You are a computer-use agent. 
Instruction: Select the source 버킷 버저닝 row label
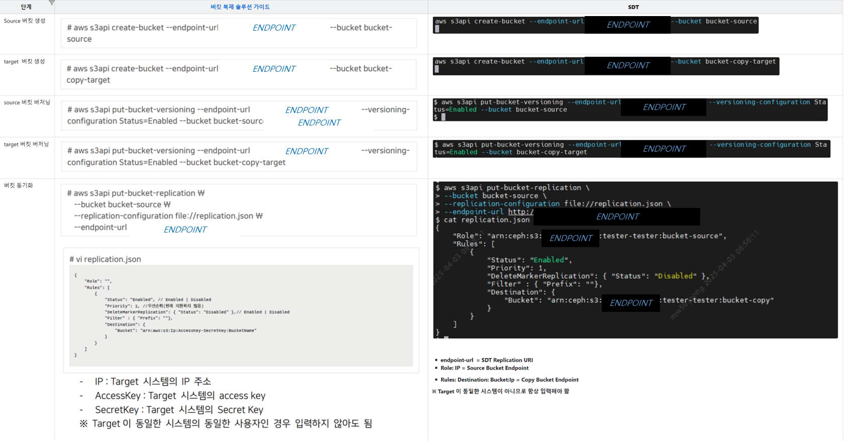point(27,102)
